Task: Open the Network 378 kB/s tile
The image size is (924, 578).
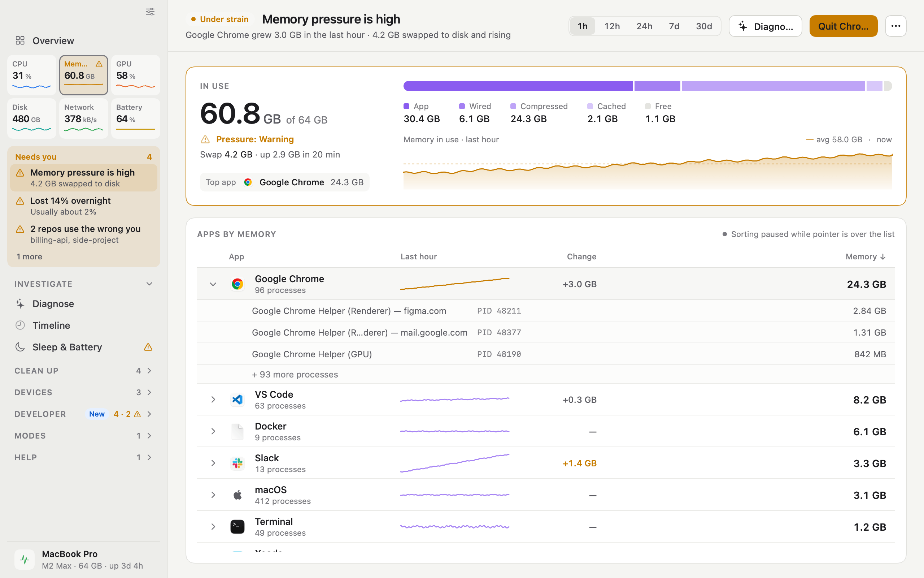Action: (84, 118)
